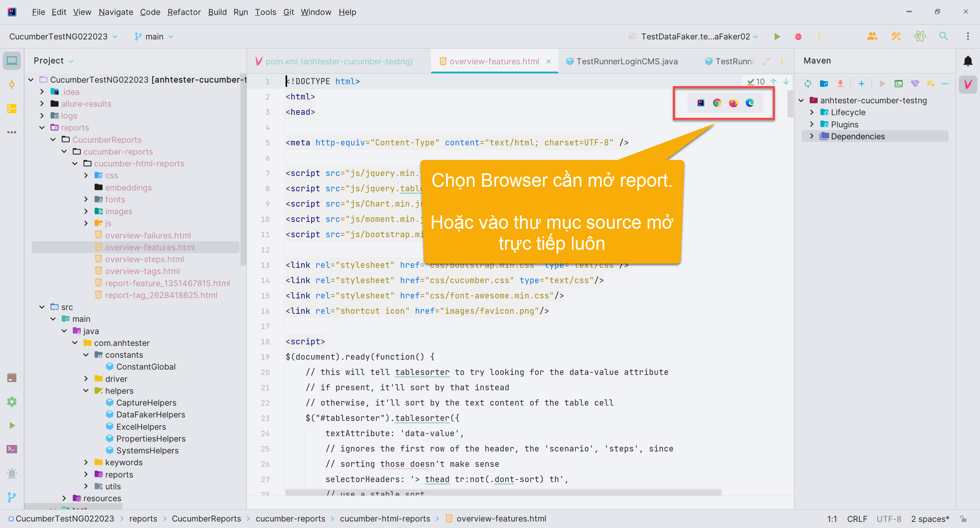Open report-tag_2628418625.html in tree
Viewport: 980px width, 528px height.
click(161, 295)
